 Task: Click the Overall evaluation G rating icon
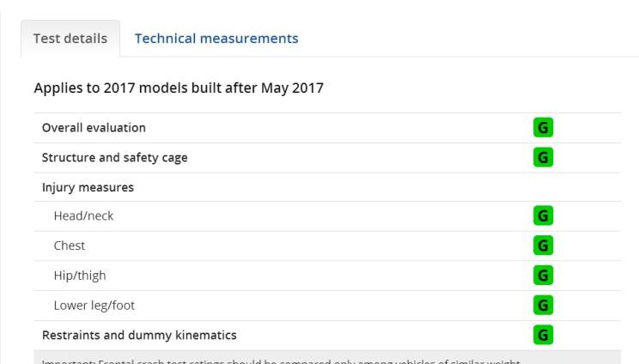pos(543,127)
